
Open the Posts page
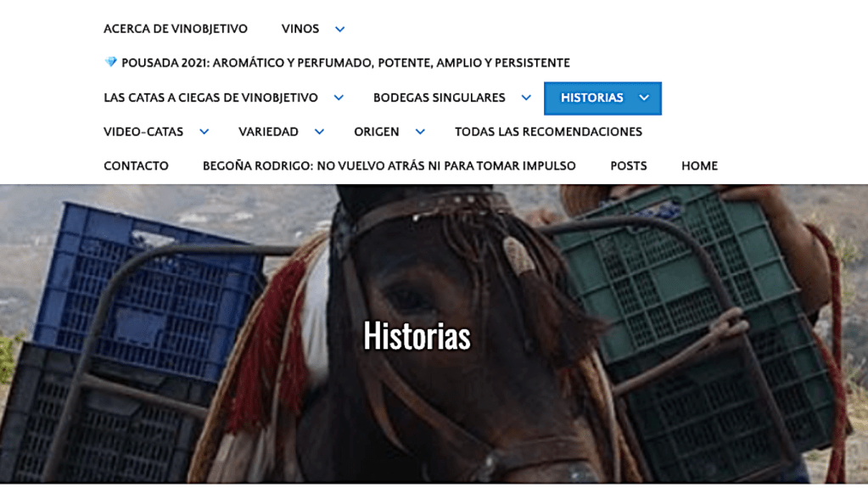629,166
